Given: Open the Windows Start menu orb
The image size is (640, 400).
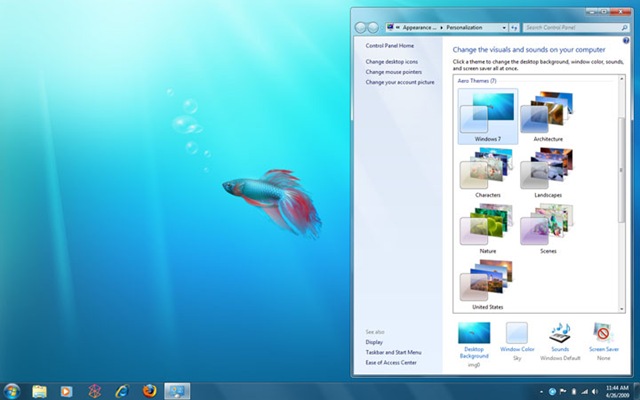Looking at the screenshot, I should [x=11, y=391].
